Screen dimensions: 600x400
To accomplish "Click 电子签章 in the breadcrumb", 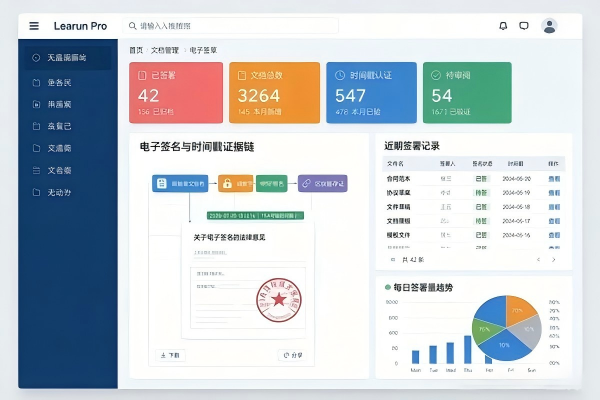I will coord(203,50).
